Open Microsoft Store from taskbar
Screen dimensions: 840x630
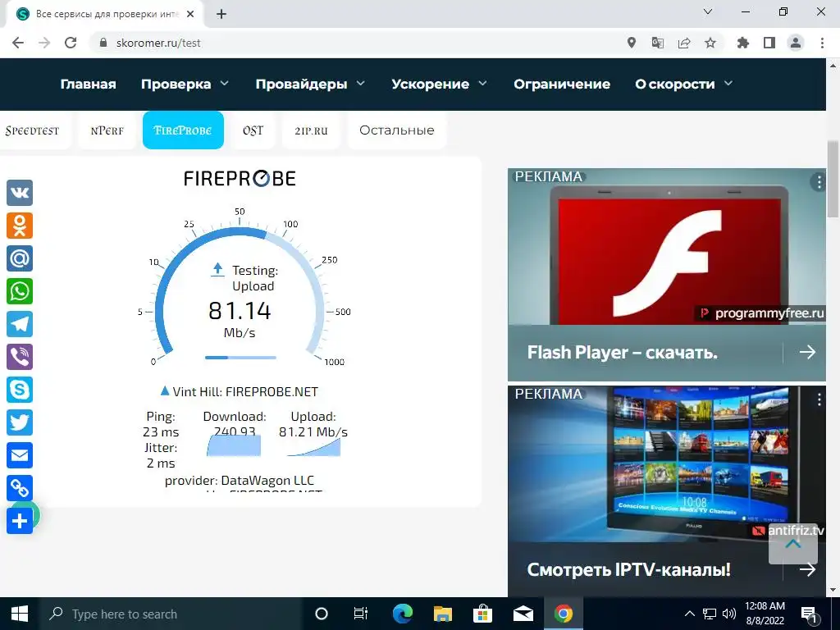click(482, 614)
